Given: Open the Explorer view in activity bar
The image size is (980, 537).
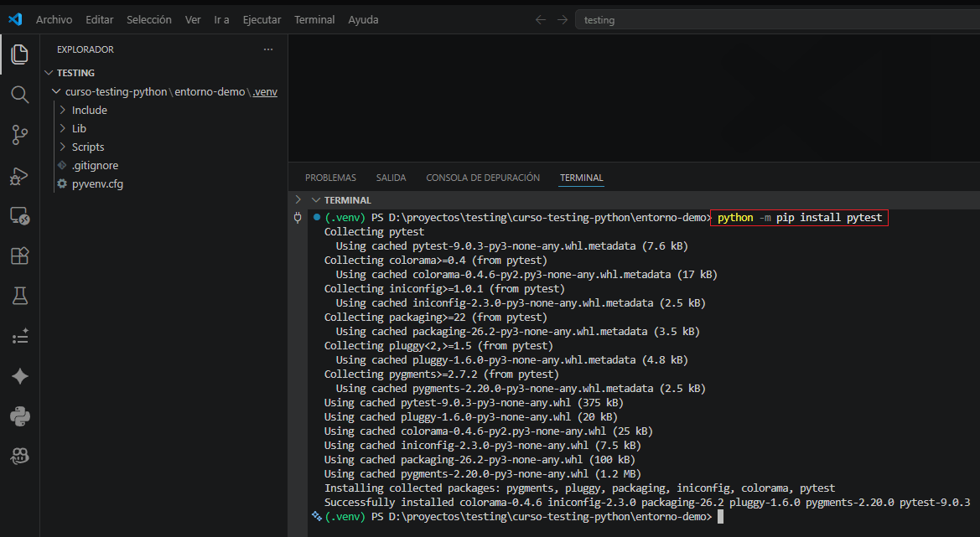Looking at the screenshot, I should coord(20,54).
